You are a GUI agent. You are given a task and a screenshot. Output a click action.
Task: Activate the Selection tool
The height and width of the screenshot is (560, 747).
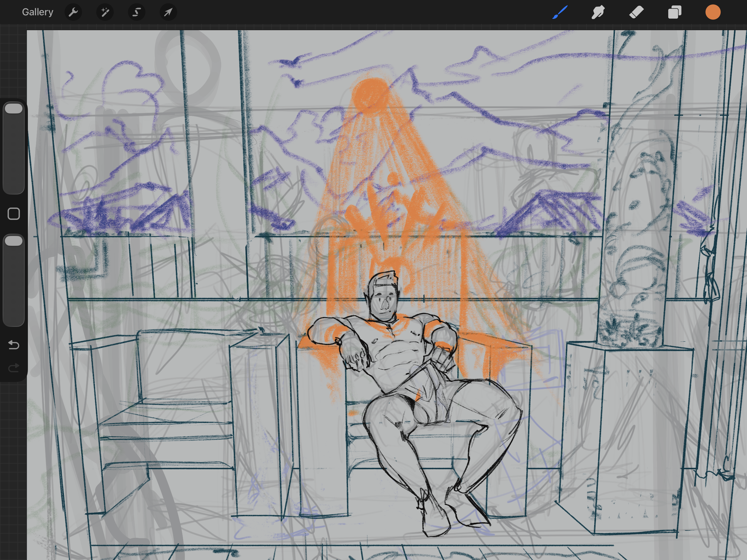pos(137,12)
